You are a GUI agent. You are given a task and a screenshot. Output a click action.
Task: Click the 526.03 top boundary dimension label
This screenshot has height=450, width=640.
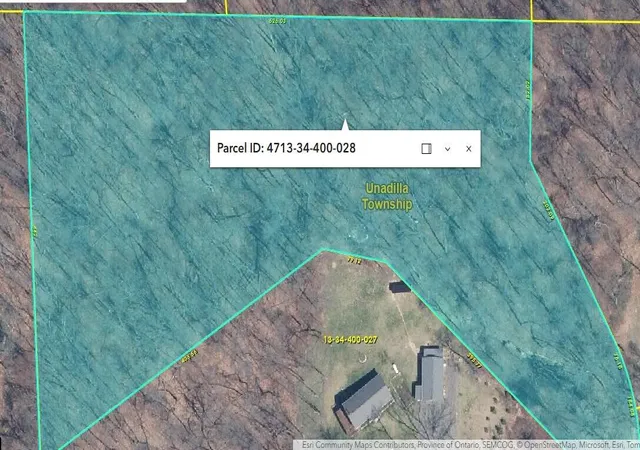(x=278, y=21)
